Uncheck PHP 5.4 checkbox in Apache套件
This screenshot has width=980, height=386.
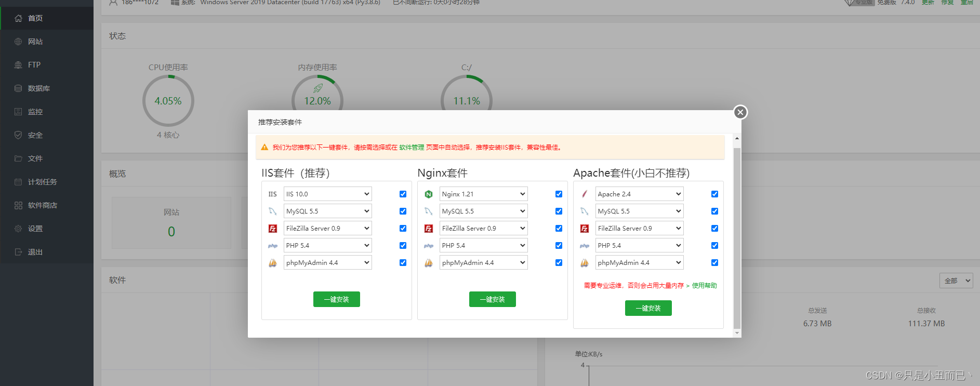[714, 246]
